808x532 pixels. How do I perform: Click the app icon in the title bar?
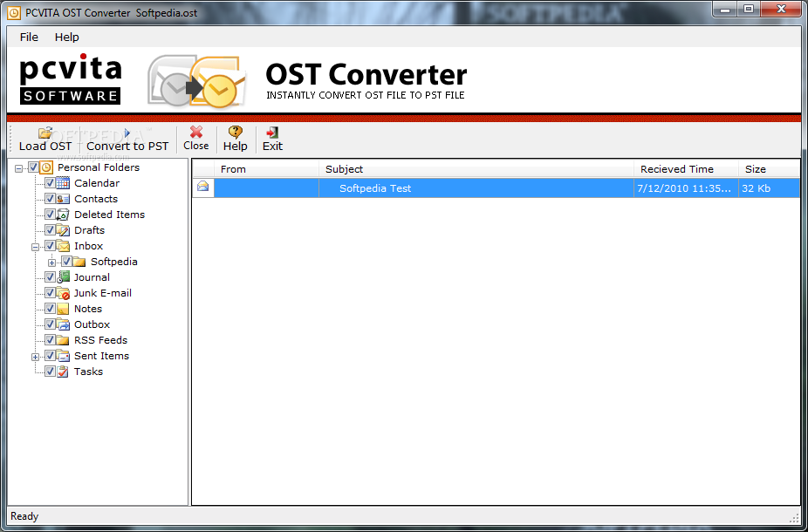tap(15, 12)
